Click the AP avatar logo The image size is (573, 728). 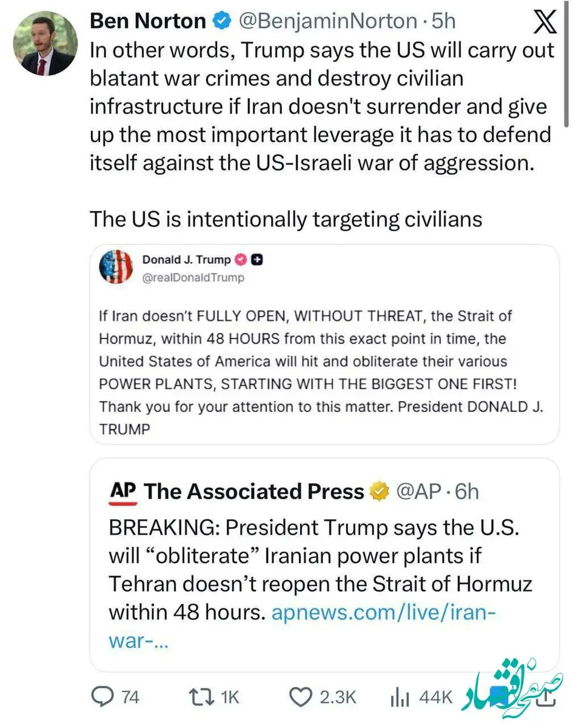point(122,491)
